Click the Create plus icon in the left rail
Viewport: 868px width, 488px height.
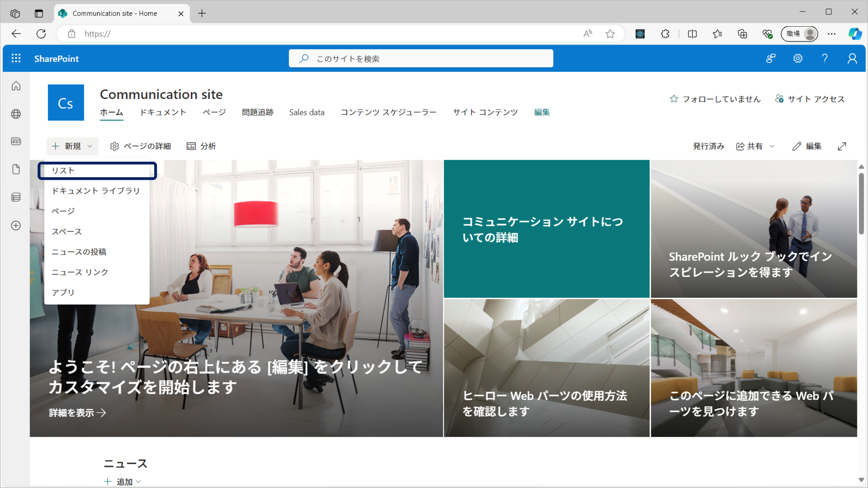point(16,225)
